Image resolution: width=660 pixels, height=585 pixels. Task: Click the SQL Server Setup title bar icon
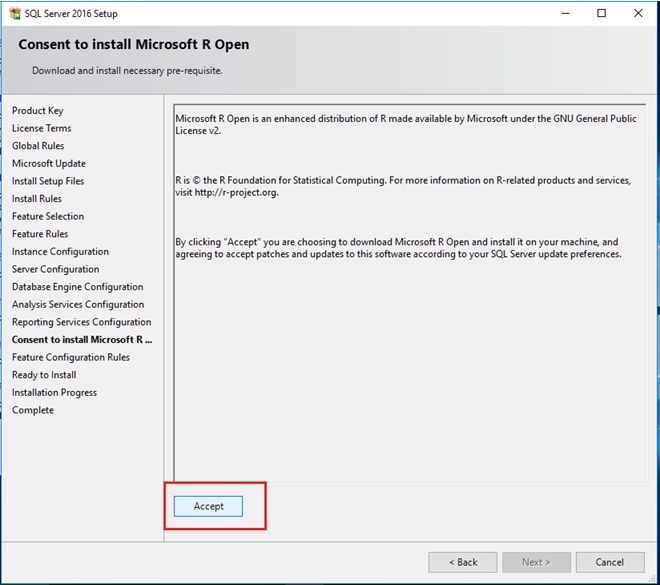coord(15,14)
